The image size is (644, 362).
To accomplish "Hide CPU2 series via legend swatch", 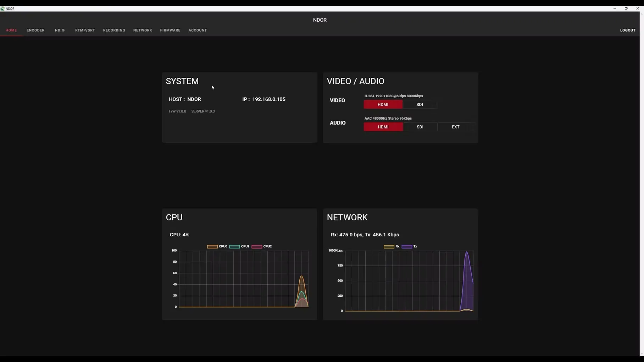I will tap(257, 247).
